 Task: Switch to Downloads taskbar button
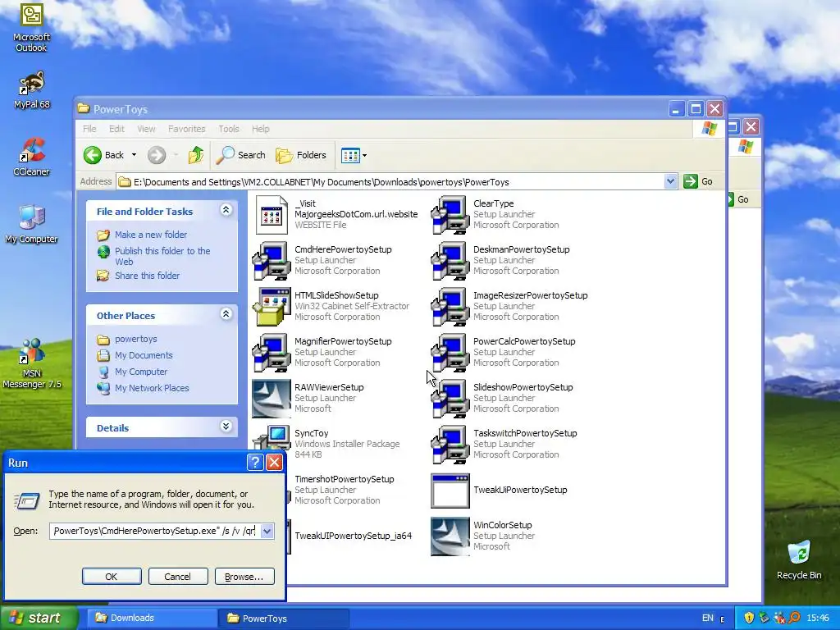coord(152,619)
